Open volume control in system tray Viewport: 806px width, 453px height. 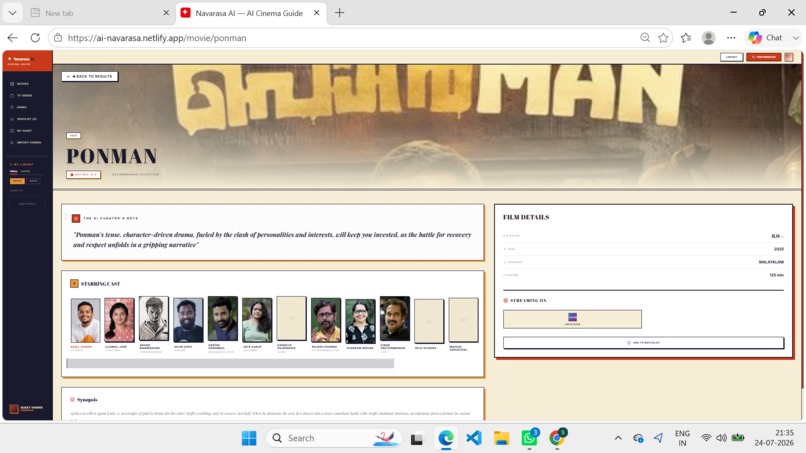coord(721,438)
